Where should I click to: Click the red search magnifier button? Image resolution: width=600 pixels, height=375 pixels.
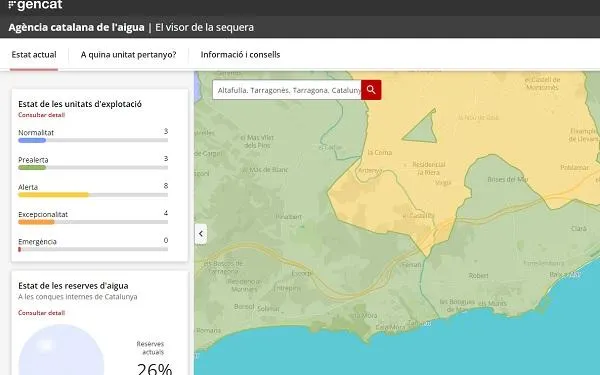tap(371, 90)
